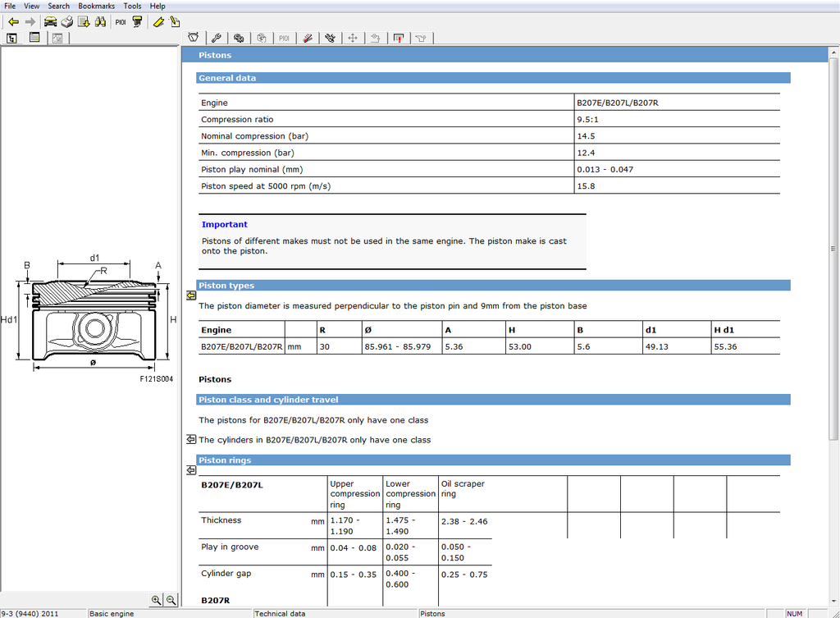Viewport: 840px width, 618px height.
Task: Select the tree view tab in left panel
Action: [12, 38]
